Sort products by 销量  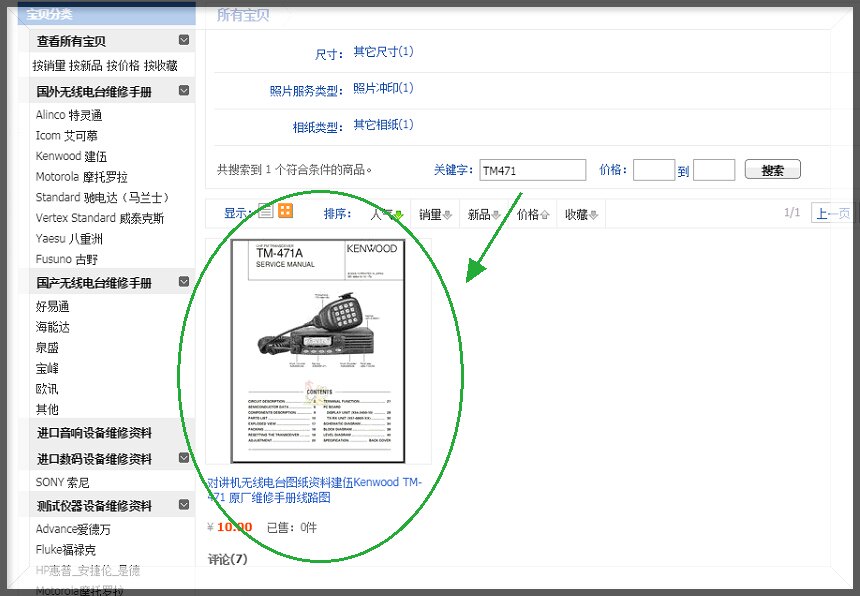pyautogui.click(x=435, y=214)
